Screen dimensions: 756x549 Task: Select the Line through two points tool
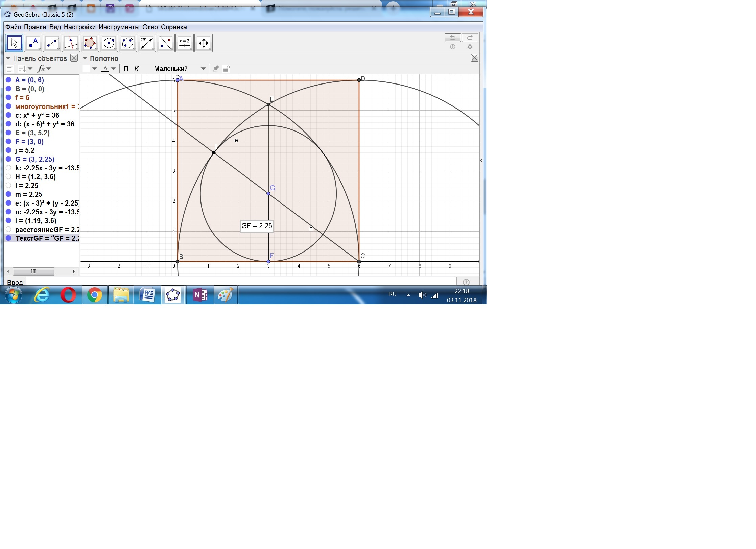pyautogui.click(x=52, y=43)
